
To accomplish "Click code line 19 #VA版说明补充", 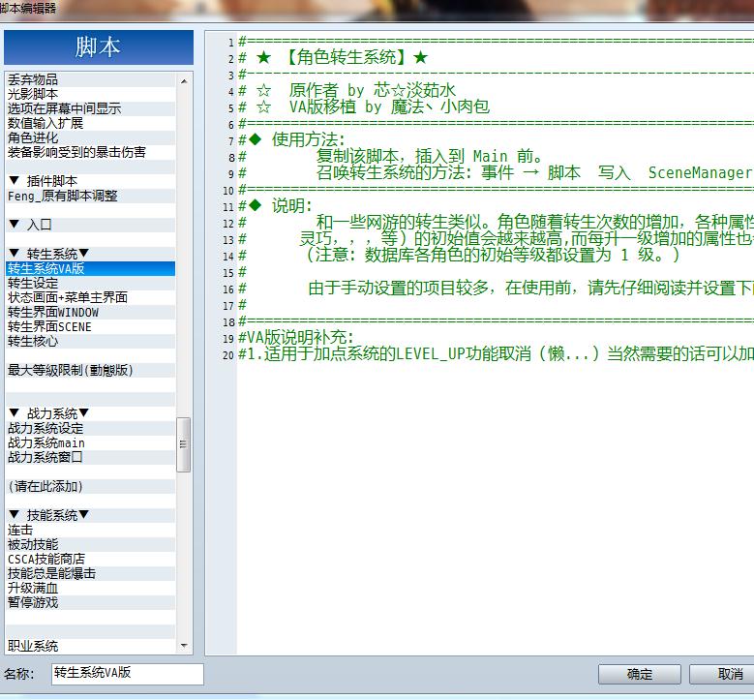I will tap(296, 338).
